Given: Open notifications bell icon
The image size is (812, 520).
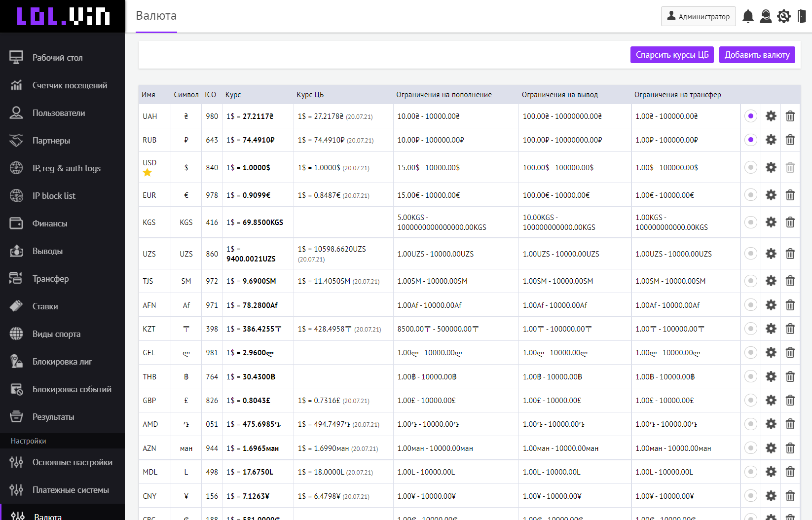Looking at the screenshot, I should (748, 16).
